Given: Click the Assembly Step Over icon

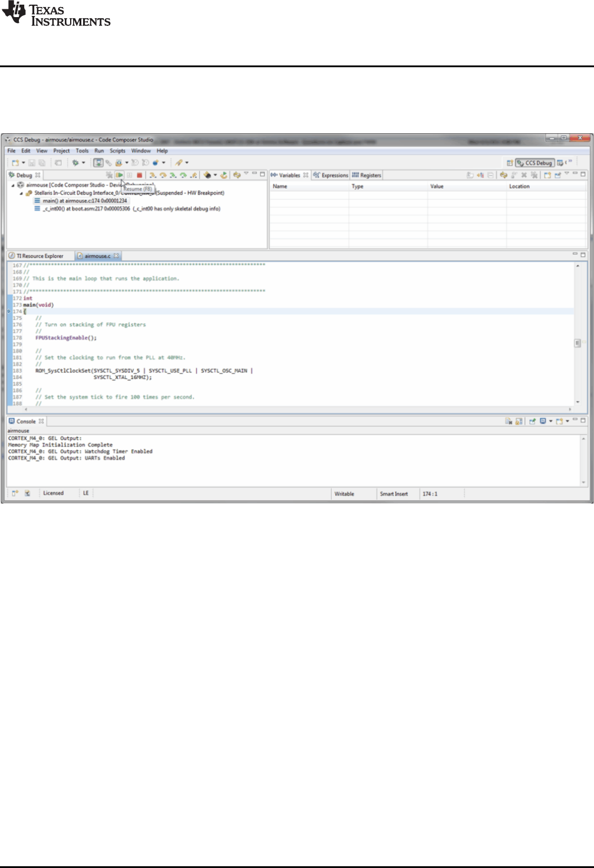Looking at the screenshot, I should pos(183,175).
